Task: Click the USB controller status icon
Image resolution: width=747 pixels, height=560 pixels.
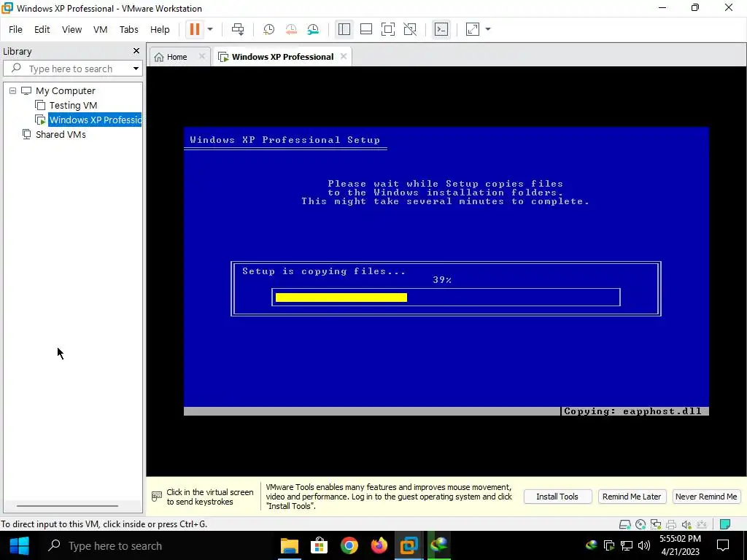Action: pos(702,524)
